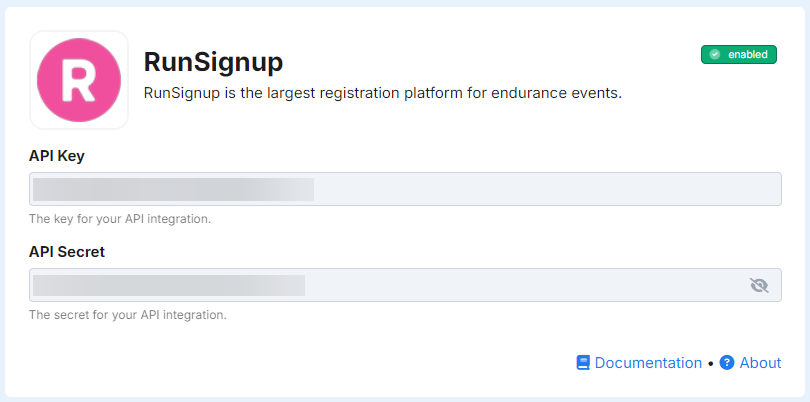This screenshot has height=402, width=810.
Task: Click the book icon beside Documentation
Action: point(583,363)
